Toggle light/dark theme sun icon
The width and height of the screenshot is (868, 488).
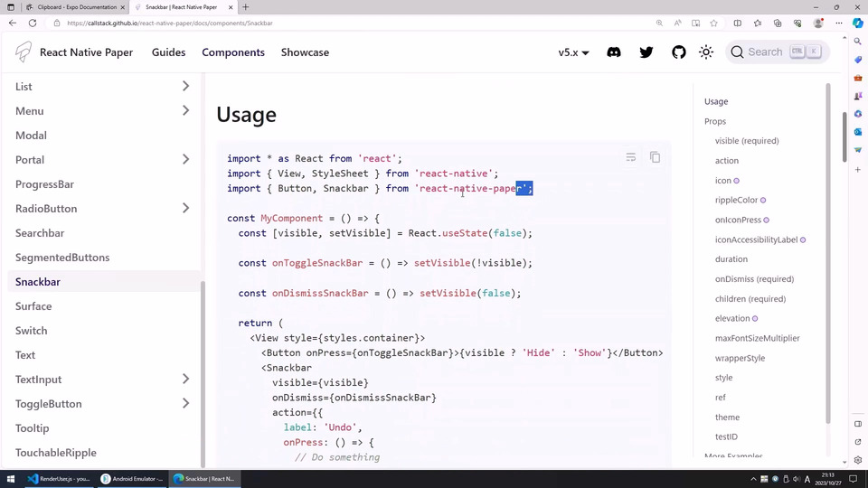tap(706, 52)
